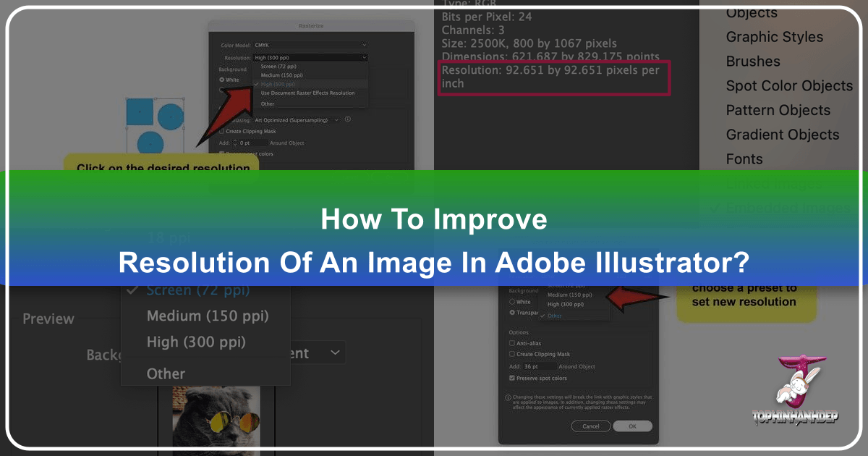Select the Transparent background radio button
This screenshot has width=868, height=456.
pyautogui.click(x=511, y=313)
